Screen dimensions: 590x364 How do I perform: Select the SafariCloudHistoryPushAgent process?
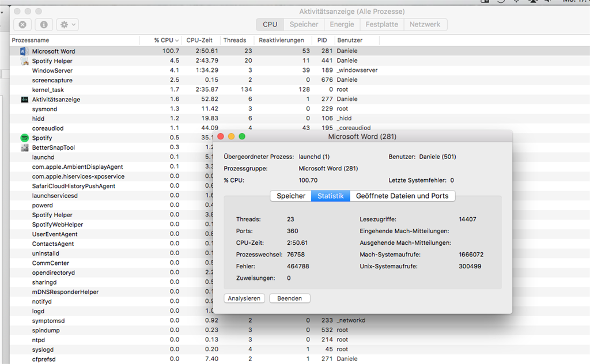112,186
